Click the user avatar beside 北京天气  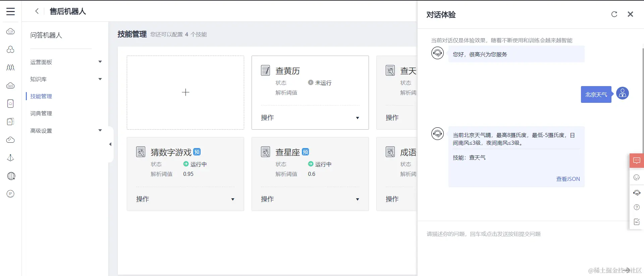tap(623, 93)
